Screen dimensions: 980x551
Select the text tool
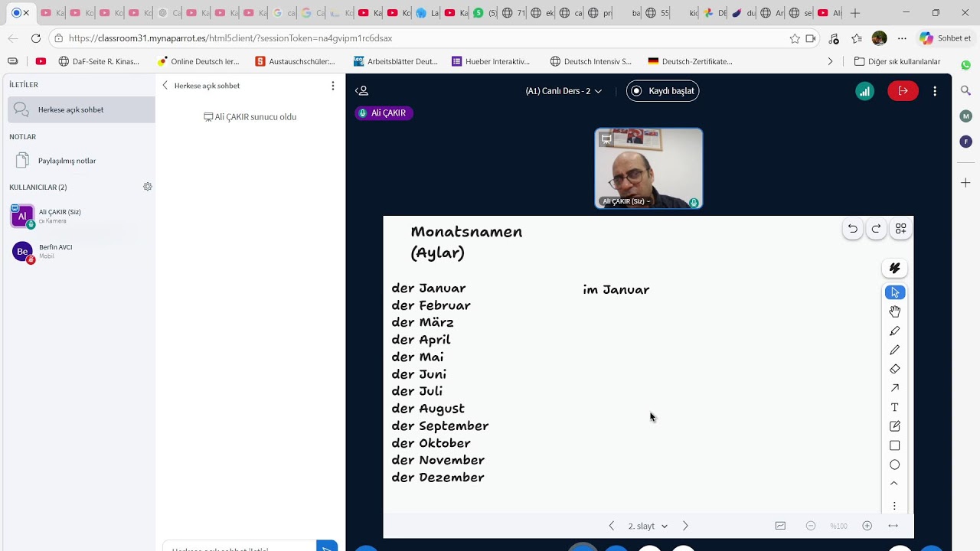[894, 407]
